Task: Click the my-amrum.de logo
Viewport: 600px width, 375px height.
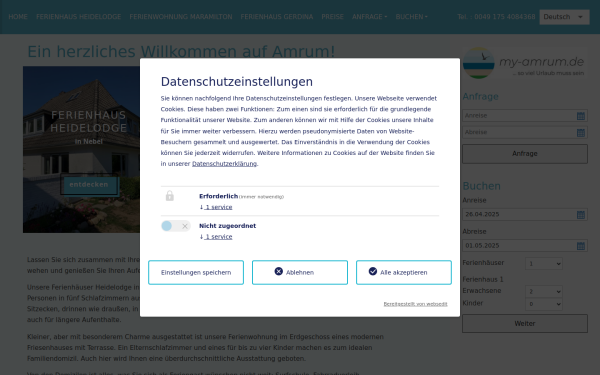Action: [525, 63]
